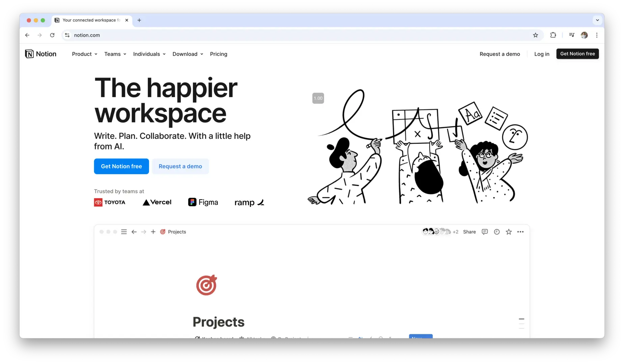Bookmark this page with the star icon
The image size is (624, 364).
[x=535, y=35]
